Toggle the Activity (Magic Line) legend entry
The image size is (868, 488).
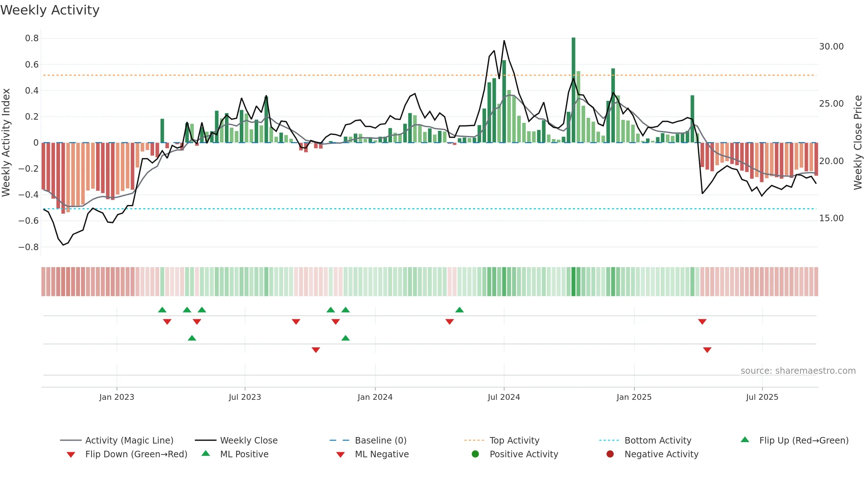116,440
